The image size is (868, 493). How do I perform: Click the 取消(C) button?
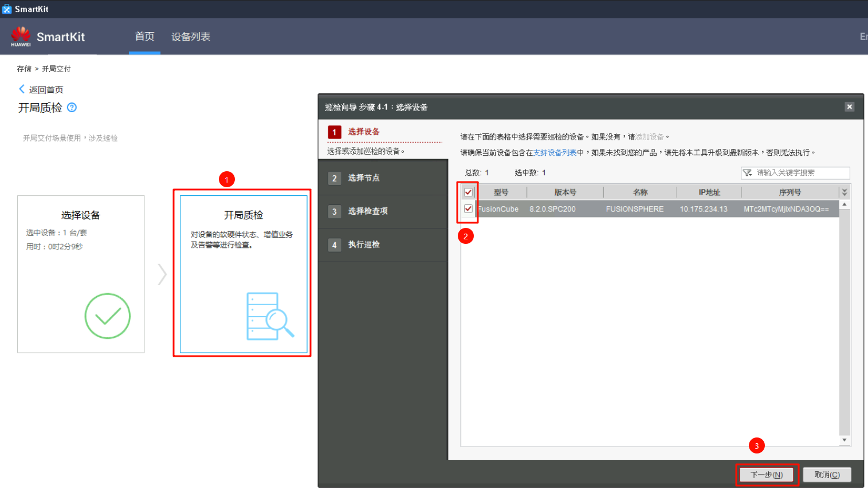(x=827, y=475)
